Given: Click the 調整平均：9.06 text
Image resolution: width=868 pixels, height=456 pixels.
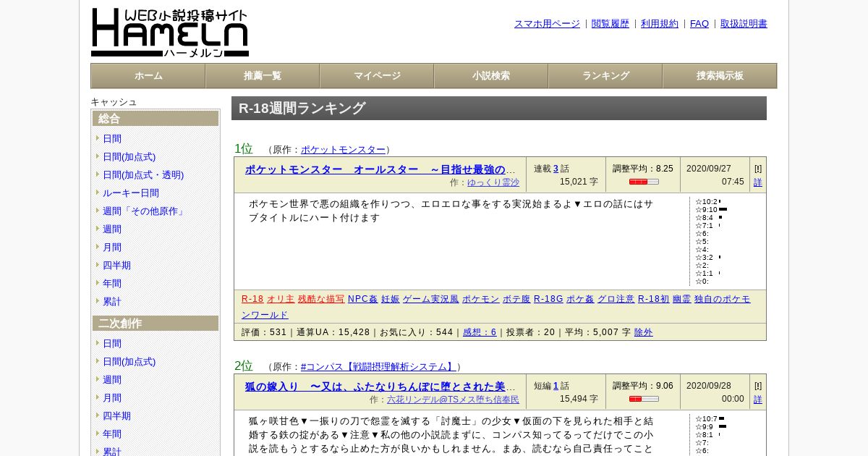Looking at the screenshot, I should point(643,386).
